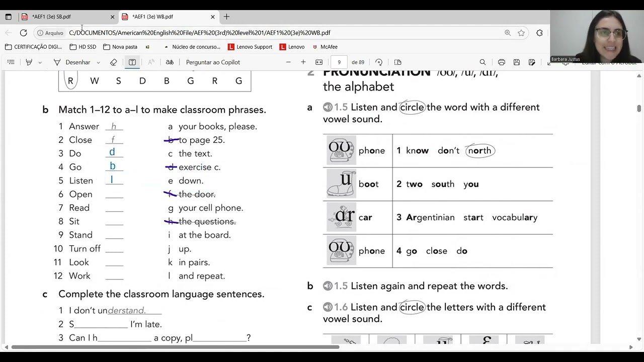Open the Nova pasta bookmark folder
The height and width of the screenshot is (362, 644).
(x=120, y=47)
